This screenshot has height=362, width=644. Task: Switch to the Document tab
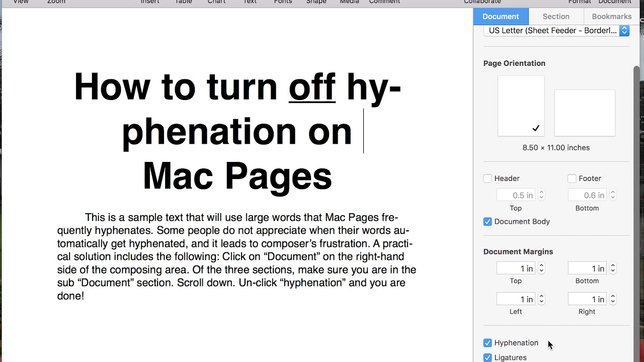tap(501, 17)
